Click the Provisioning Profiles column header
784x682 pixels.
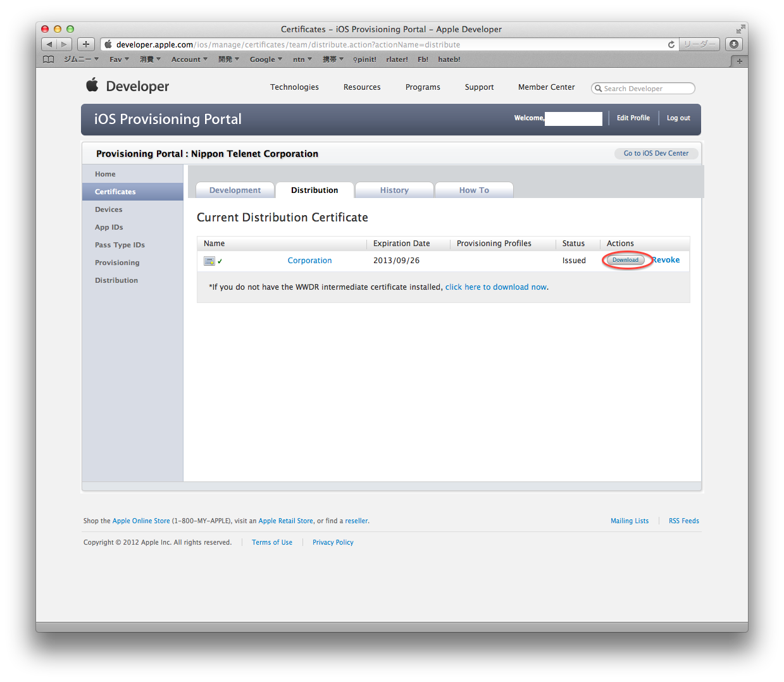(x=494, y=244)
